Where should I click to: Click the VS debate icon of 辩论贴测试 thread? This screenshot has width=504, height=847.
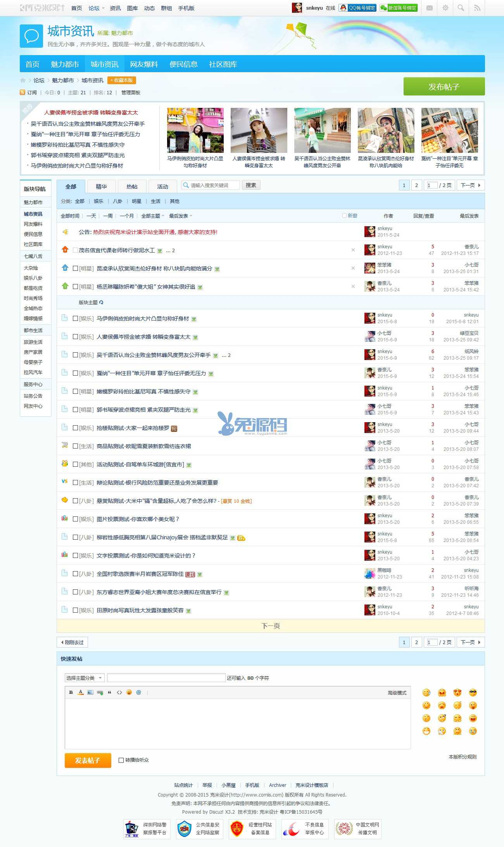[x=65, y=481]
